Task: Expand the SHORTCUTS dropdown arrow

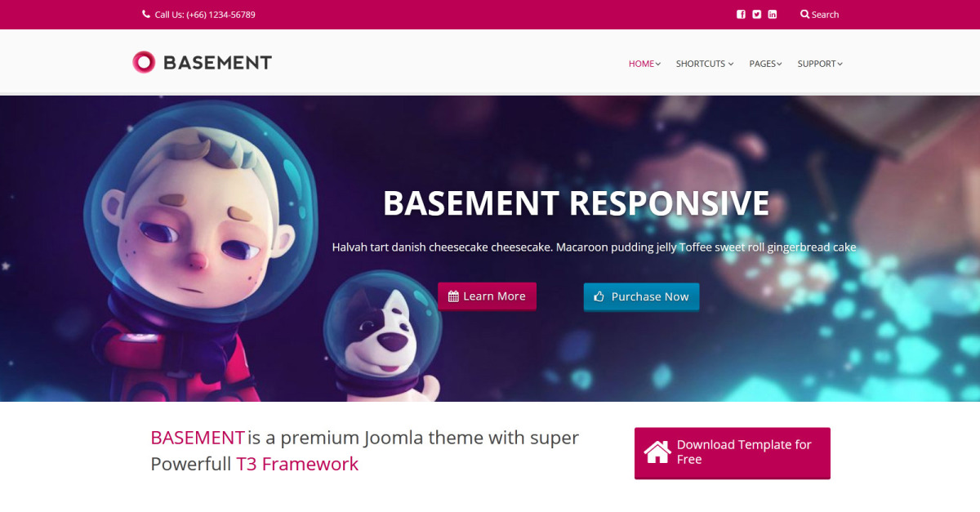Action: [x=731, y=64]
